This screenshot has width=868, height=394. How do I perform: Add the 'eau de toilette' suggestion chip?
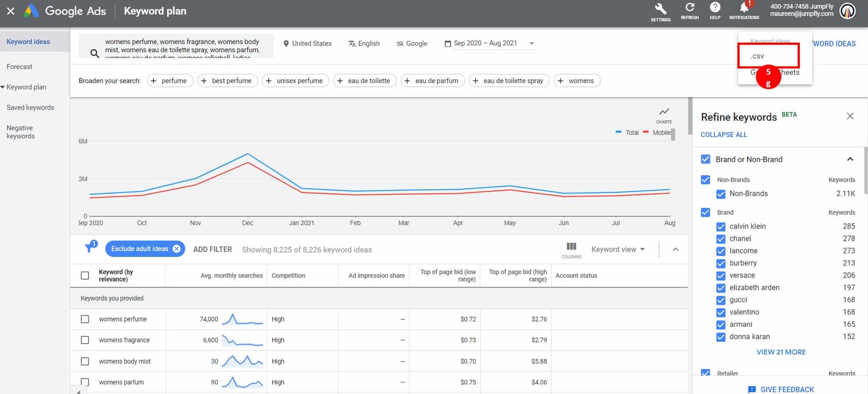click(365, 81)
